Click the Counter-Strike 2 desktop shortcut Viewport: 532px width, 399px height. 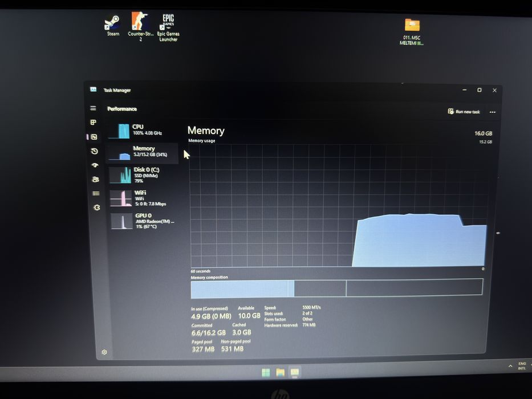pos(140,27)
